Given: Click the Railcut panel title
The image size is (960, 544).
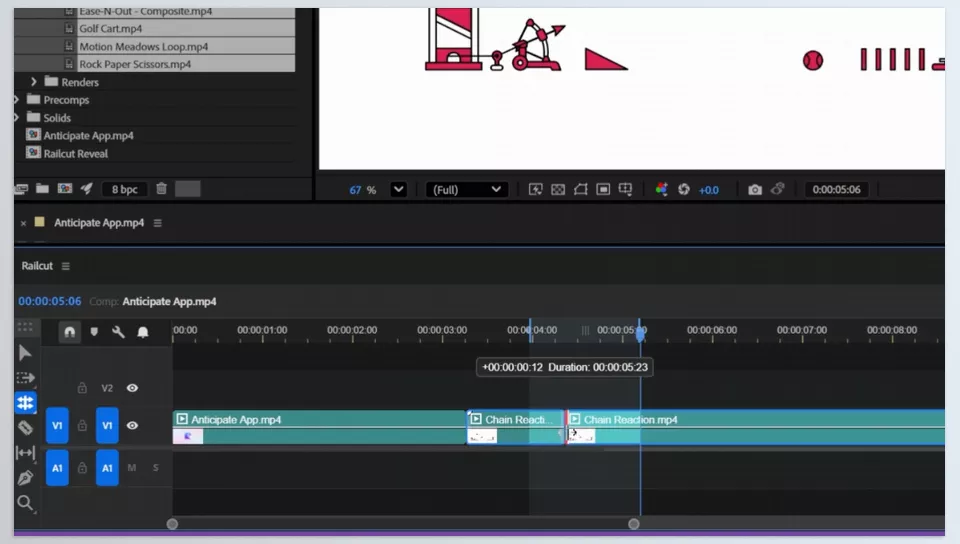Looking at the screenshot, I should [x=37, y=266].
